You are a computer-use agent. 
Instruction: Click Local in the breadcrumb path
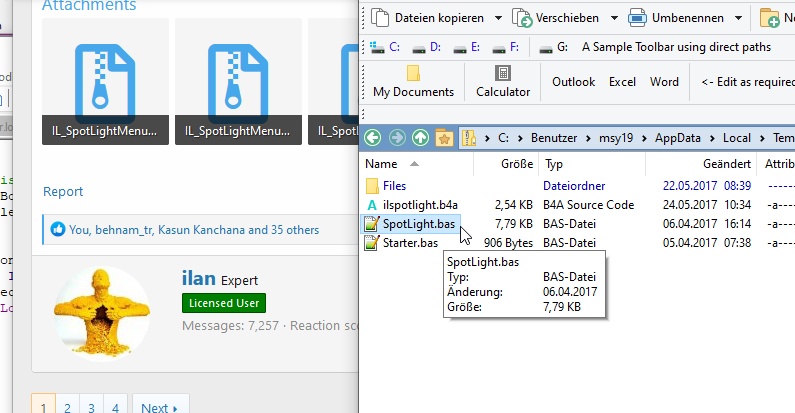click(737, 138)
